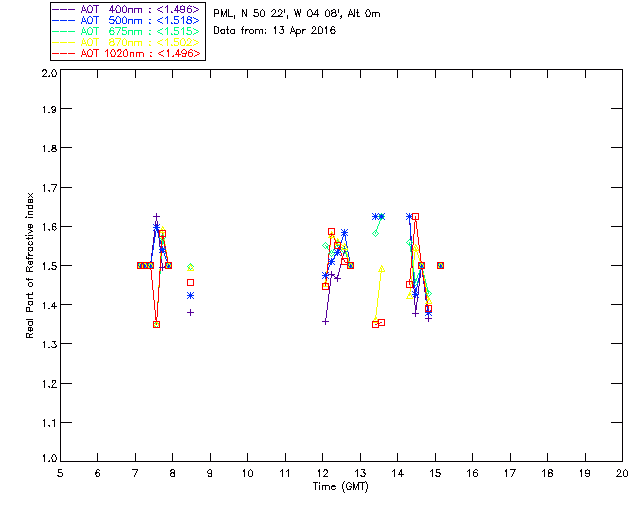Click the y-axis tick label 2.0

coord(49,73)
